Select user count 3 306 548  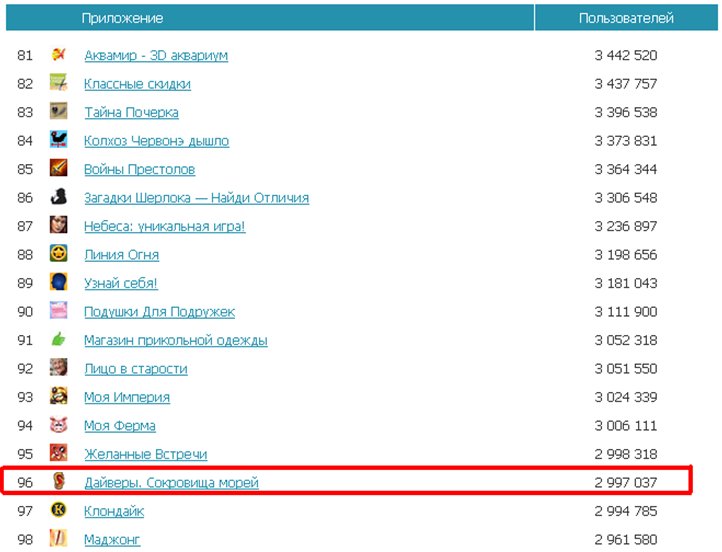(626, 198)
